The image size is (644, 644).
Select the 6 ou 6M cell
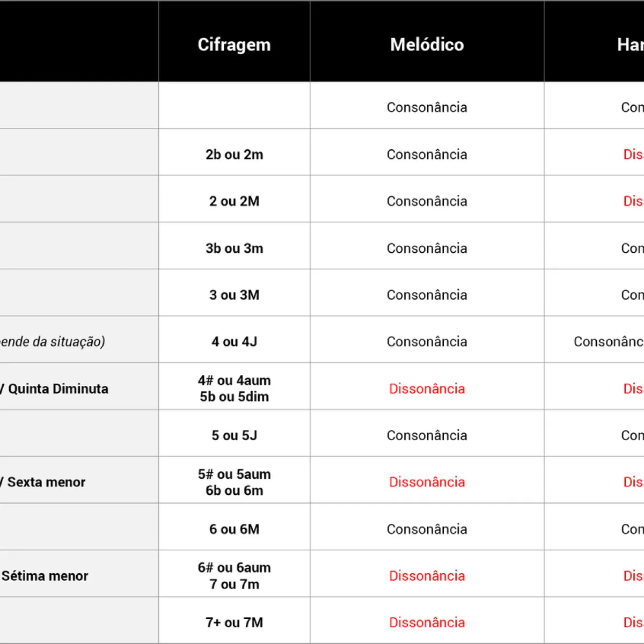234,529
